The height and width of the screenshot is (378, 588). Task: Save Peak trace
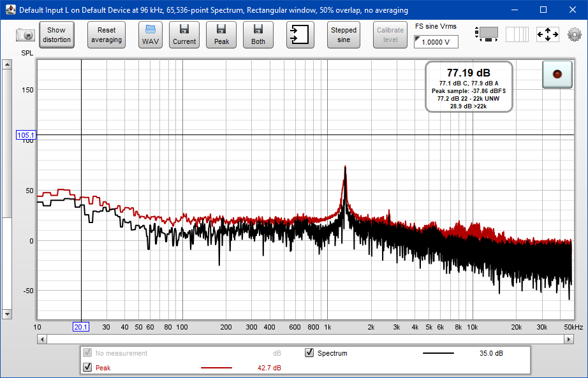point(221,35)
